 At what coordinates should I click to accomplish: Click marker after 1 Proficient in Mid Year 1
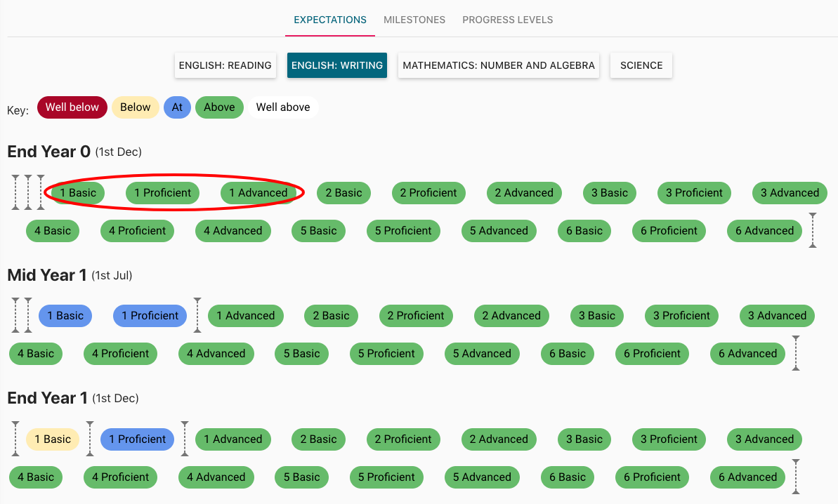click(x=197, y=315)
